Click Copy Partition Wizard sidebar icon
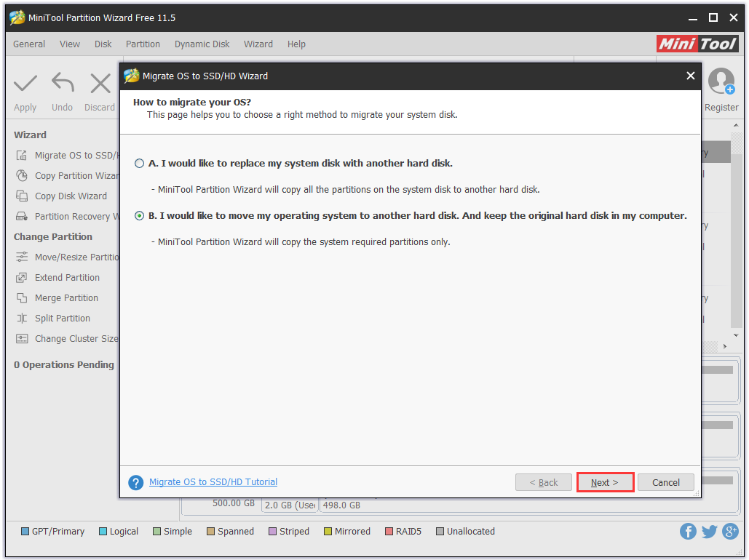This screenshot has height=560, width=749. point(22,176)
